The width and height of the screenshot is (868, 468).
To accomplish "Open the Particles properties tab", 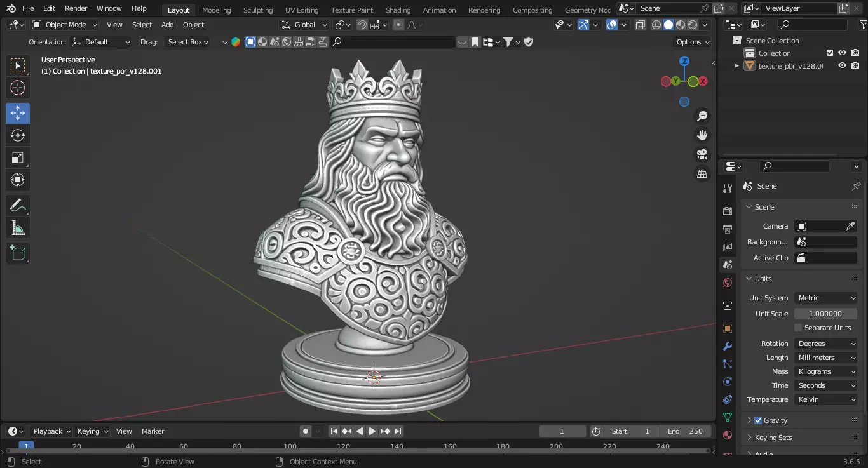I will pyautogui.click(x=728, y=364).
